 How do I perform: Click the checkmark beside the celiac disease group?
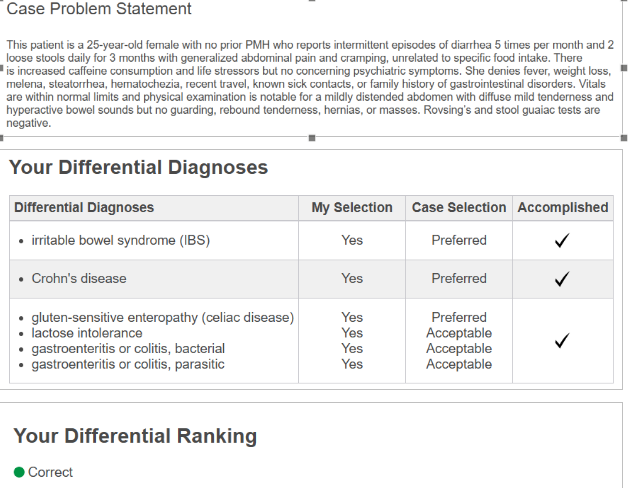[562, 341]
